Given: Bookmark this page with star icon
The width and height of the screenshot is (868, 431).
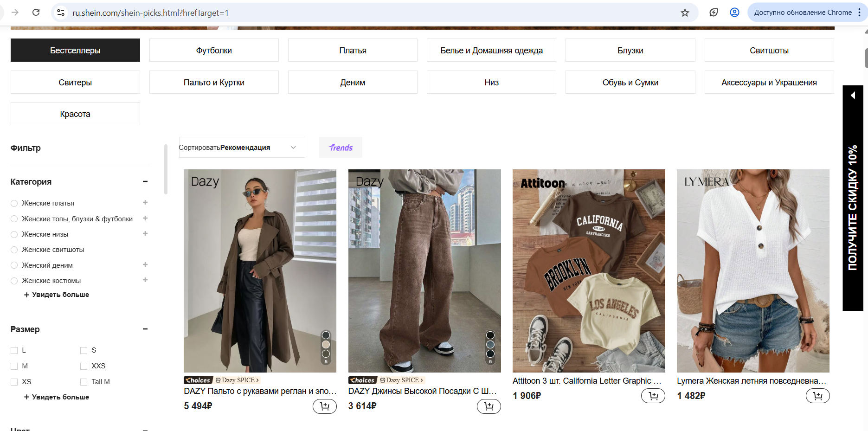Looking at the screenshot, I should tap(685, 13).
